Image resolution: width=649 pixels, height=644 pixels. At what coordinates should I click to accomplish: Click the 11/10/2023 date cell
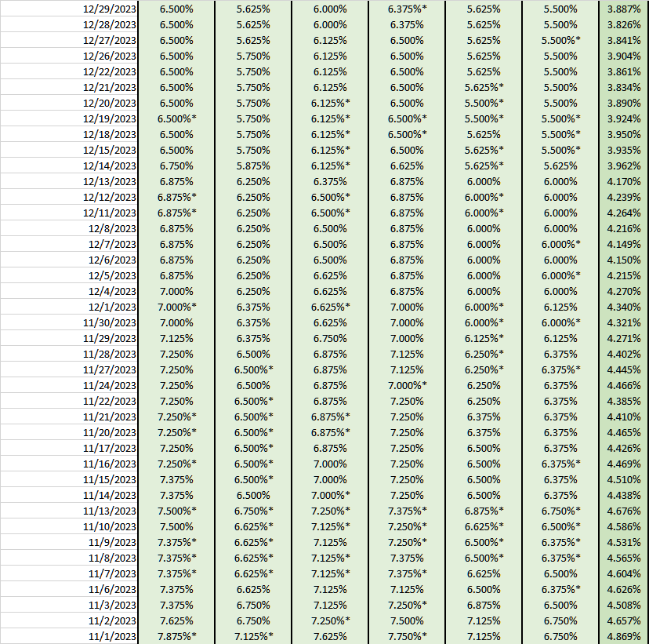109,526
